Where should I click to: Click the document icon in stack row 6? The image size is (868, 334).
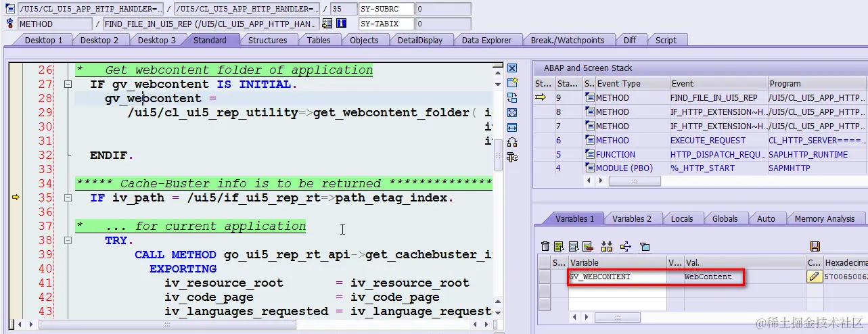589,141
